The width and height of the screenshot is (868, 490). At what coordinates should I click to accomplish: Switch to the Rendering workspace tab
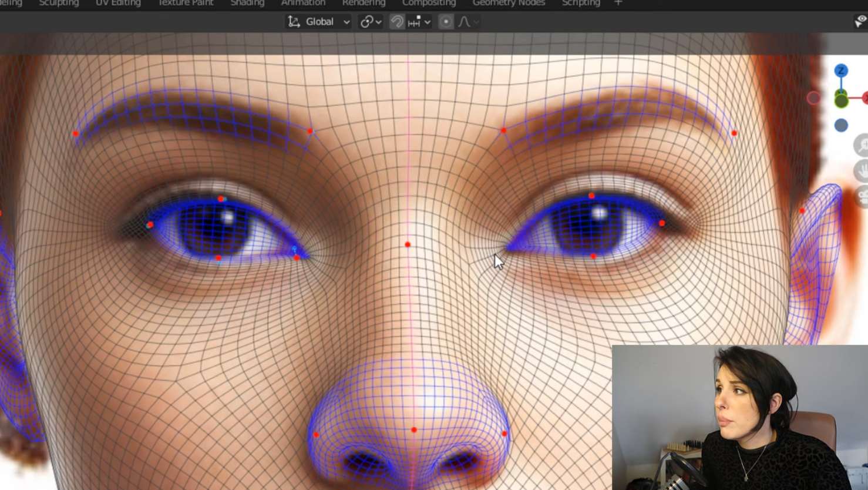click(x=364, y=4)
